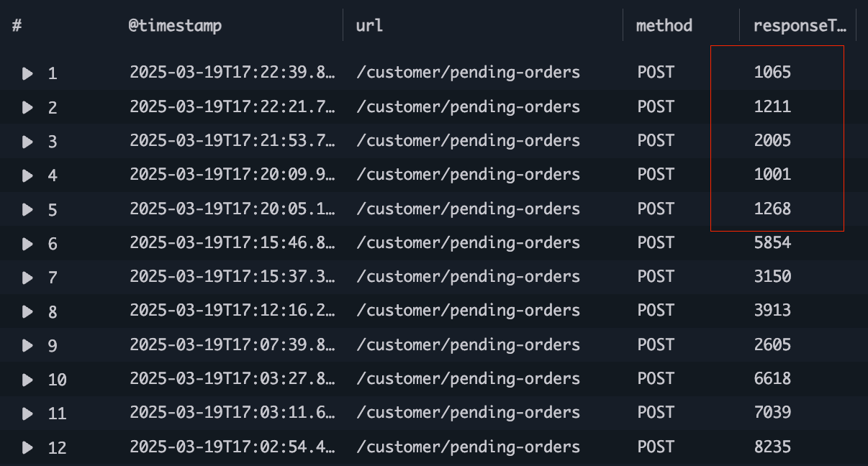Expand log entry row 7

click(27, 278)
